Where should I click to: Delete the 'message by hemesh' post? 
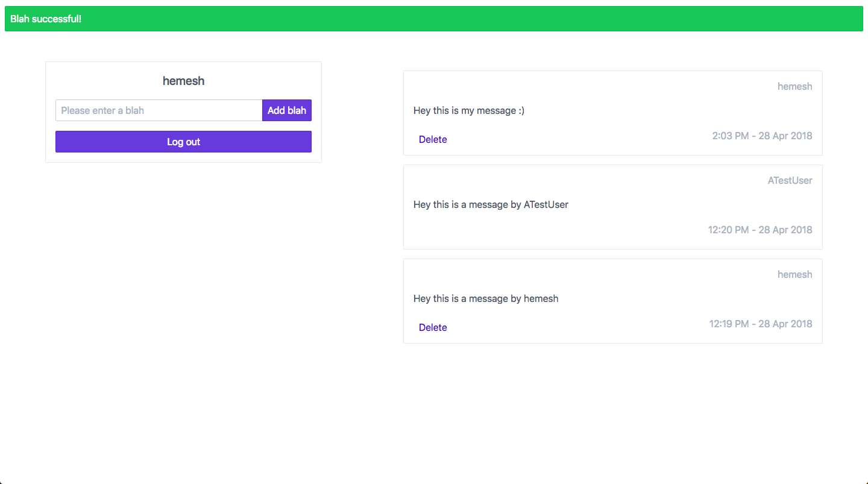[433, 327]
